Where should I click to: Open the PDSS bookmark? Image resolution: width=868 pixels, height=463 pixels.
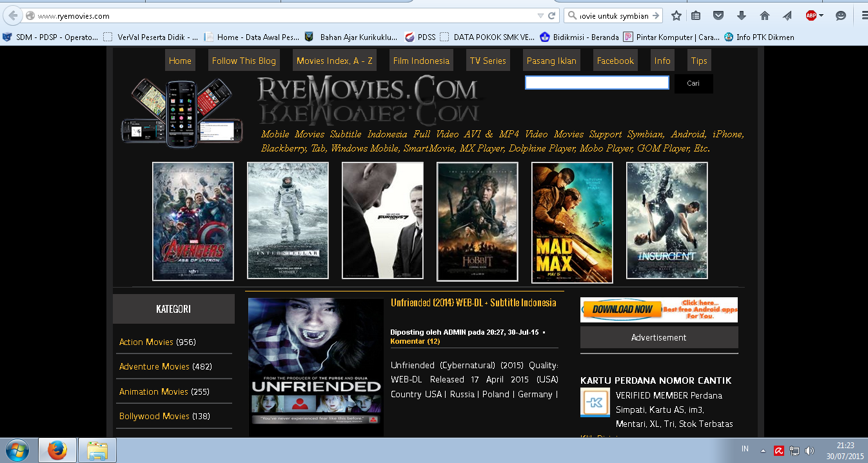(x=420, y=37)
